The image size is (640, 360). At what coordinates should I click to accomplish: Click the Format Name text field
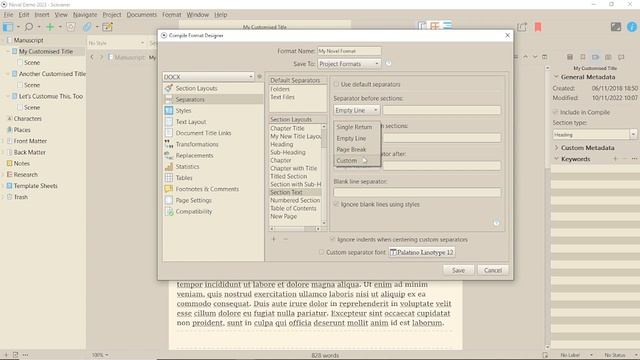click(x=349, y=51)
